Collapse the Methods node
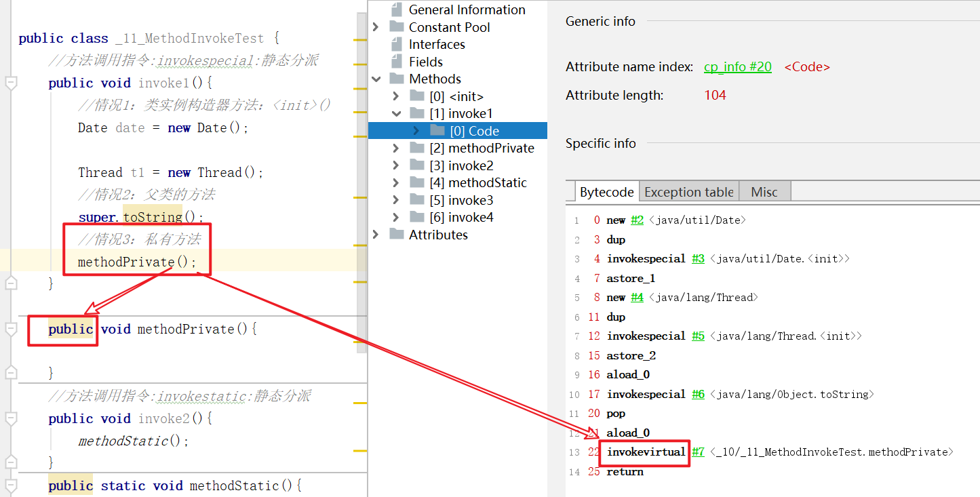 tap(376, 79)
